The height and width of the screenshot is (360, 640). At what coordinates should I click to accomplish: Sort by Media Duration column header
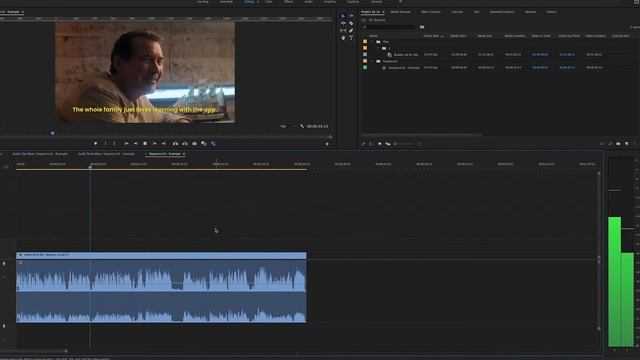click(x=515, y=36)
